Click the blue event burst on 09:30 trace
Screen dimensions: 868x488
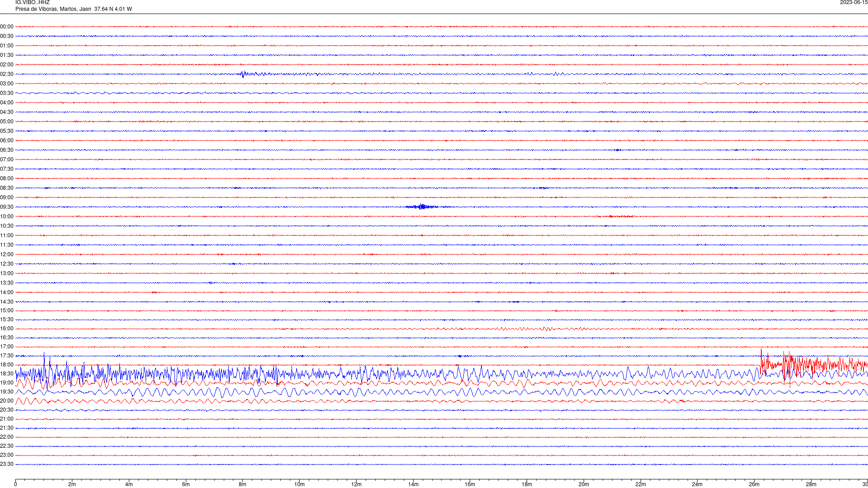point(422,207)
